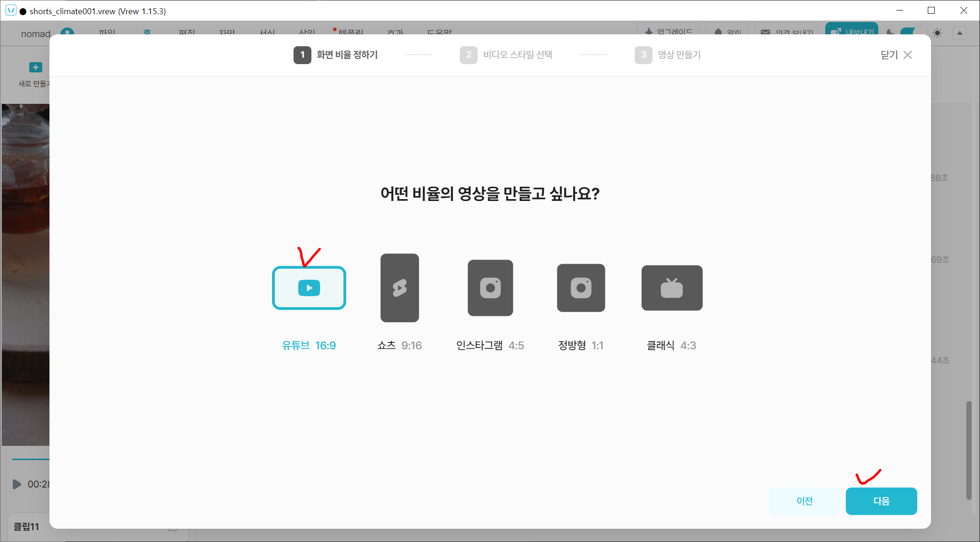Click the new project plus icon
980x542 pixels.
35,67
